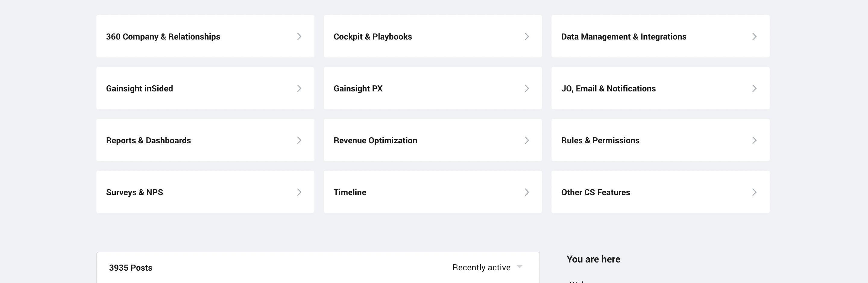This screenshot has width=868, height=283.
Task: Click the chevron on 360 Company & Relationships card
Action: point(299,37)
